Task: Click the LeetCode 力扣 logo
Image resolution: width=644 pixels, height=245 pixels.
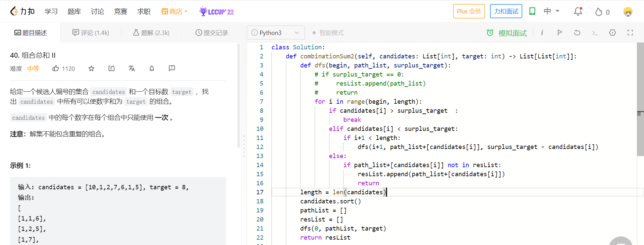Action: (22, 11)
